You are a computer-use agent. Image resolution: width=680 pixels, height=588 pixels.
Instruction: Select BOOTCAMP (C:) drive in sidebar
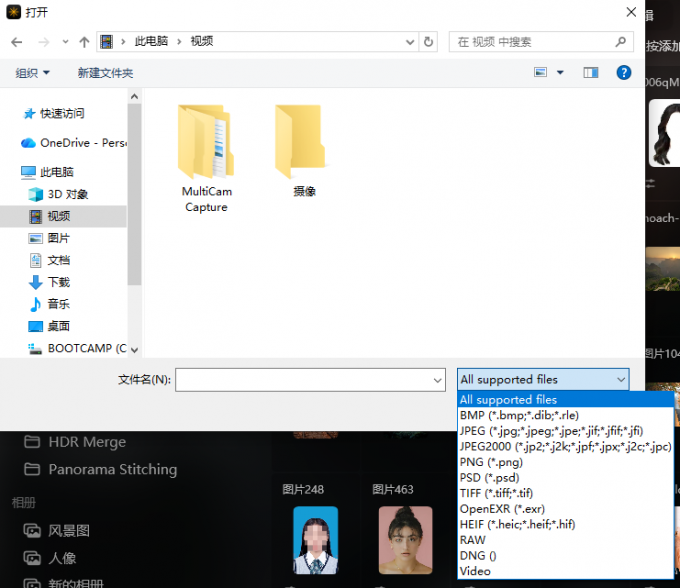click(78, 348)
